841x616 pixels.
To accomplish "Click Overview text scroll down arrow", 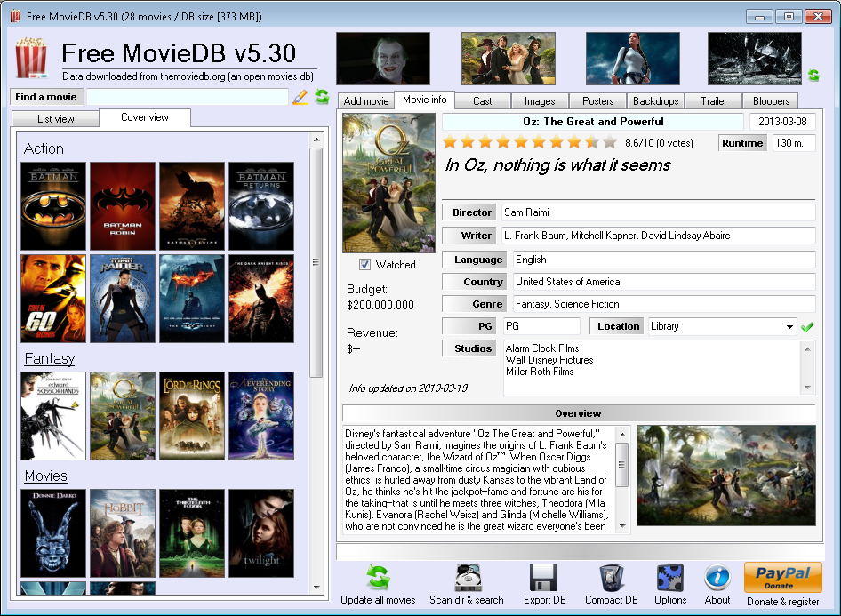I will (x=622, y=526).
